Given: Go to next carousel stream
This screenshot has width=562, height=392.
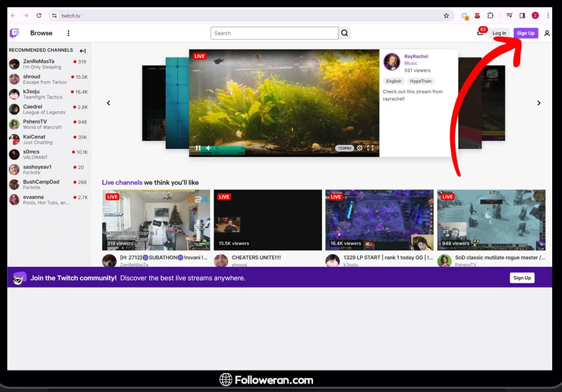Looking at the screenshot, I should 538,103.
